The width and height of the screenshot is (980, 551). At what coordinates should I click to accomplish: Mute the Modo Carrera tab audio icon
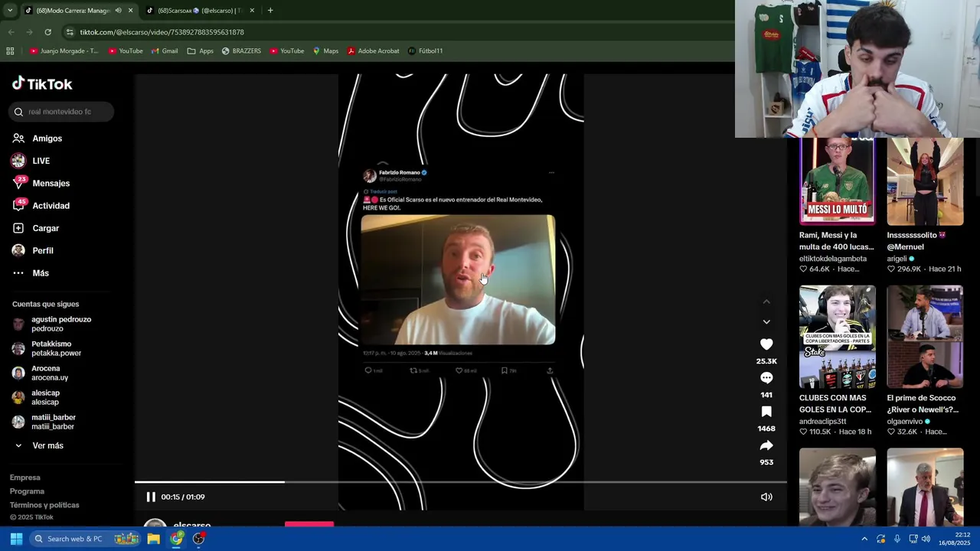(118, 11)
